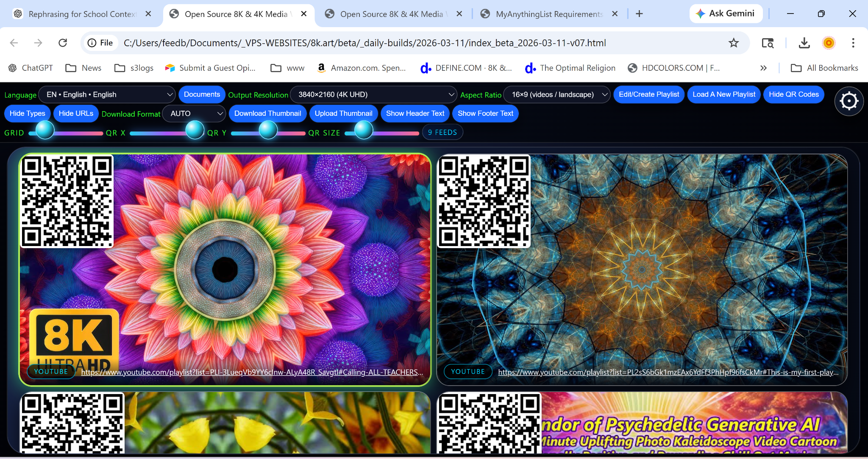Click the QR code on the kaleidoscope card
This screenshot has height=459, width=868.
coord(484,201)
